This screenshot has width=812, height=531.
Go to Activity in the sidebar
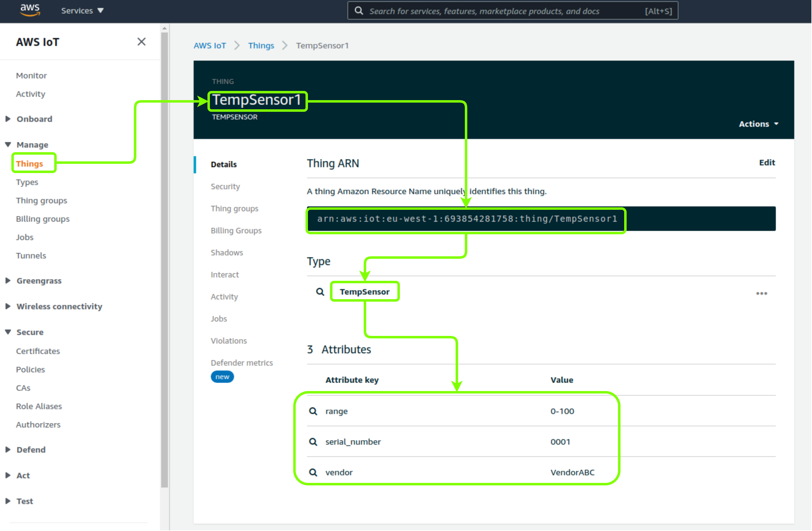coord(30,94)
